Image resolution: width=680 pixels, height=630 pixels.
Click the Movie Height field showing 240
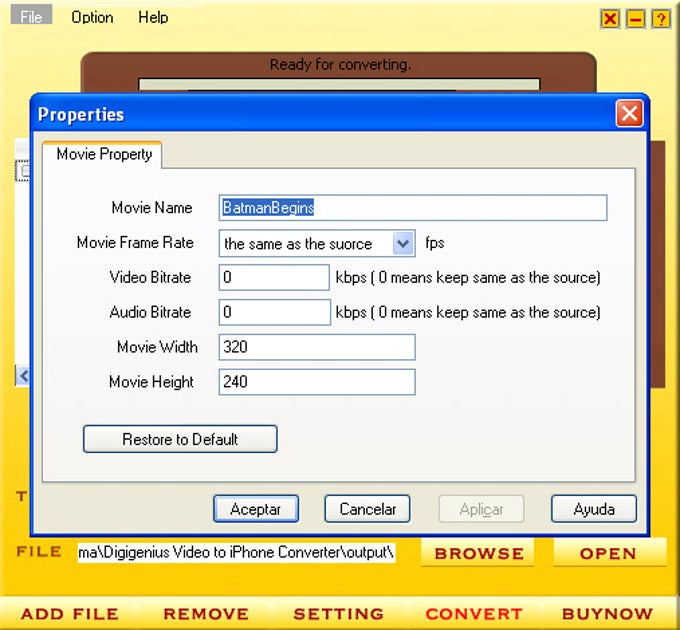(x=317, y=382)
